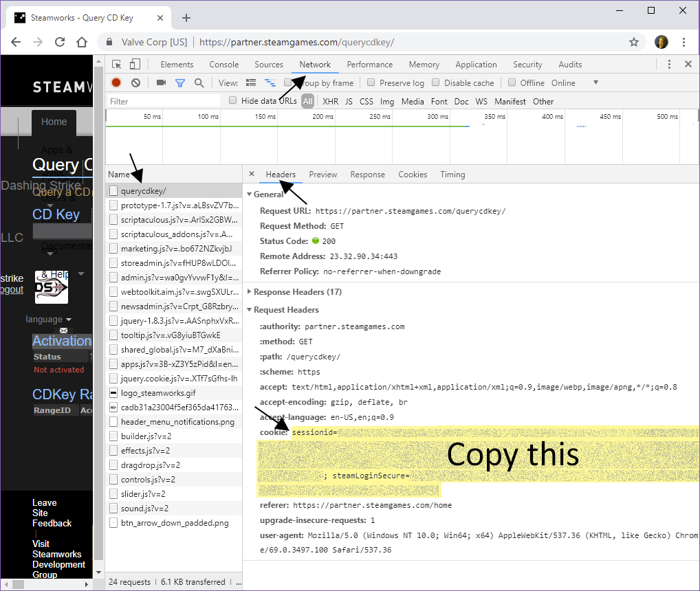Open the request Timing tab

click(x=452, y=175)
